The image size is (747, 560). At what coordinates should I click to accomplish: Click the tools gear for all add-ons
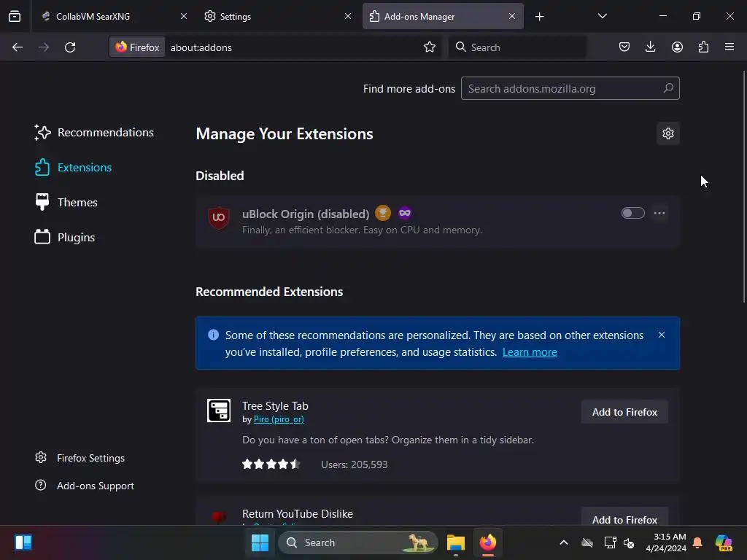[x=668, y=133]
